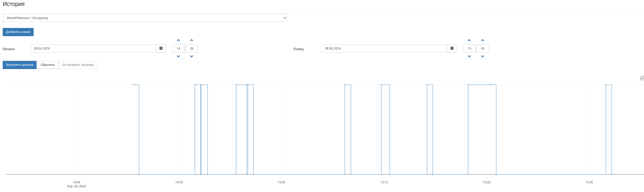
Task: Decrease the start hour with down chevron
Action: click(178, 56)
